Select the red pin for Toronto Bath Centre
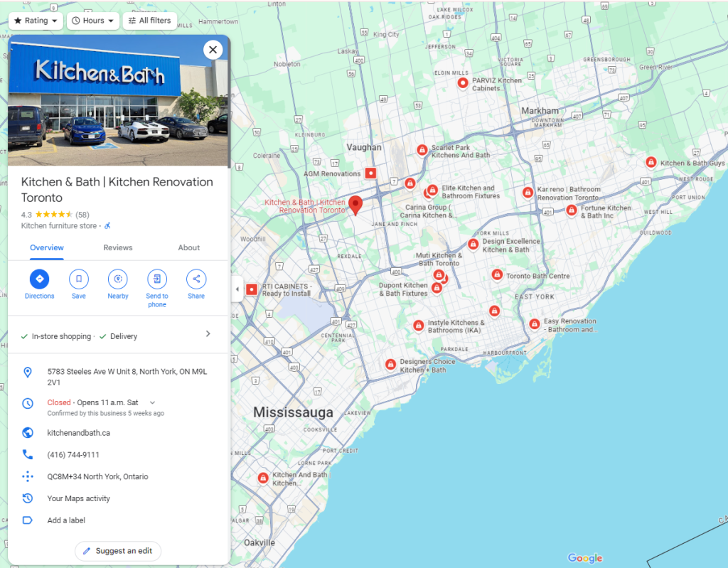 pos(496,274)
